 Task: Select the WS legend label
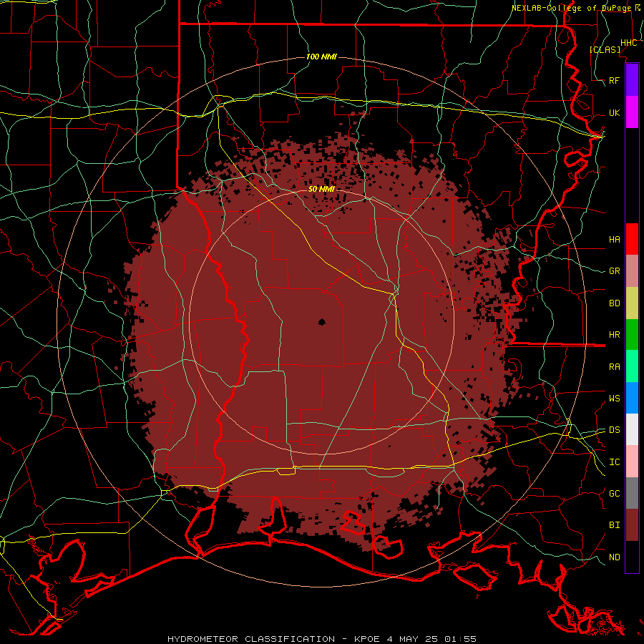(x=614, y=399)
